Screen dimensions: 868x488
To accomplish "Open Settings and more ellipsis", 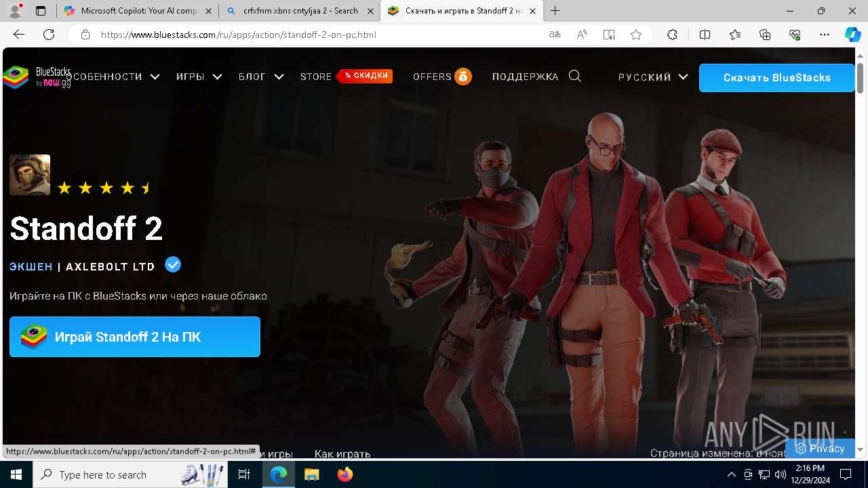I will pyautogui.click(x=825, y=35).
